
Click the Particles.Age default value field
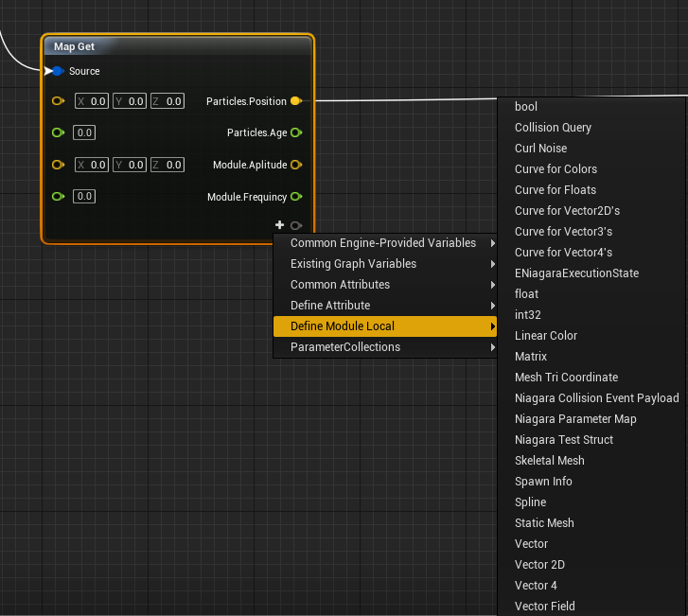(84, 132)
